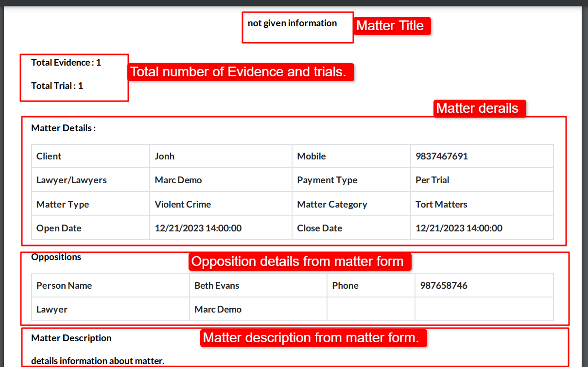Select the 'Total Evidence : 1' line
Image resolution: width=588 pixels, height=367 pixels.
click(x=66, y=62)
